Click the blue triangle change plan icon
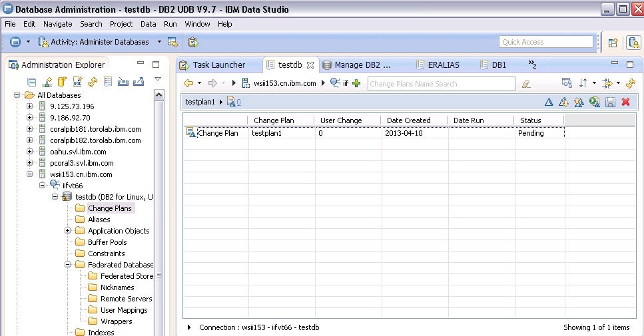Screen dimensions: 644x336 pos(549,102)
